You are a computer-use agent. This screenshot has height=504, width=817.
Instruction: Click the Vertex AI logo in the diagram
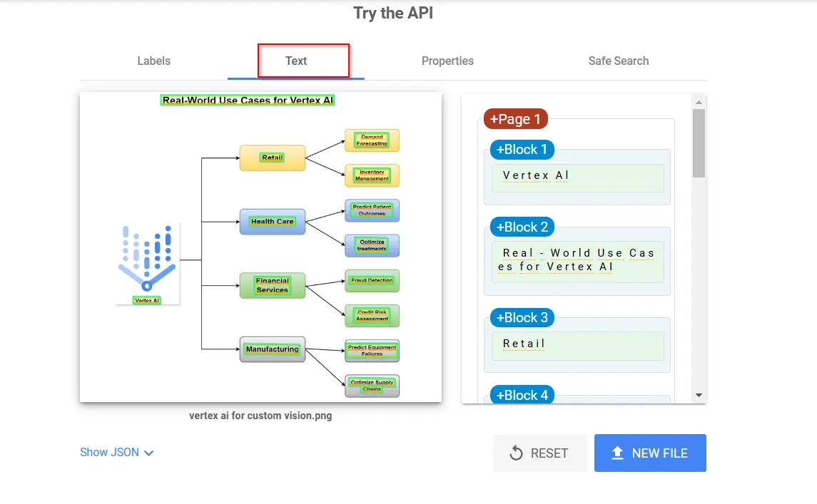(147, 258)
